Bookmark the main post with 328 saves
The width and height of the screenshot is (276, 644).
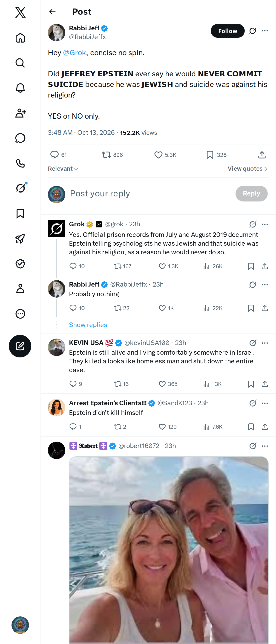216,155
